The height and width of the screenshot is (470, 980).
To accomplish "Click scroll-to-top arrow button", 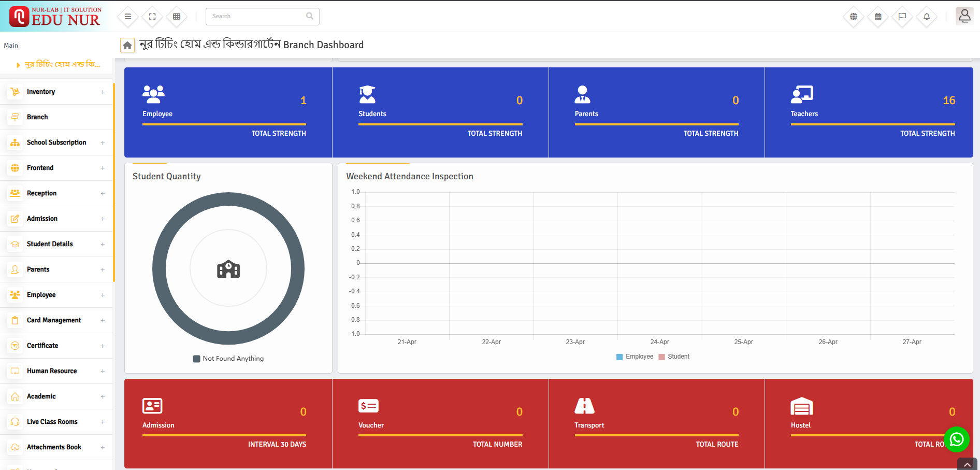I will click(967, 464).
